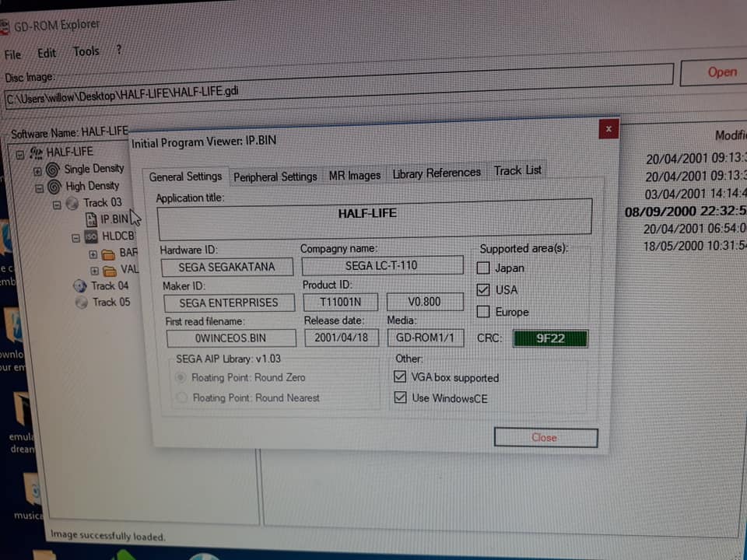Select Track 04 in the tree
This screenshot has height=560, width=747.
[x=110, y=285]
